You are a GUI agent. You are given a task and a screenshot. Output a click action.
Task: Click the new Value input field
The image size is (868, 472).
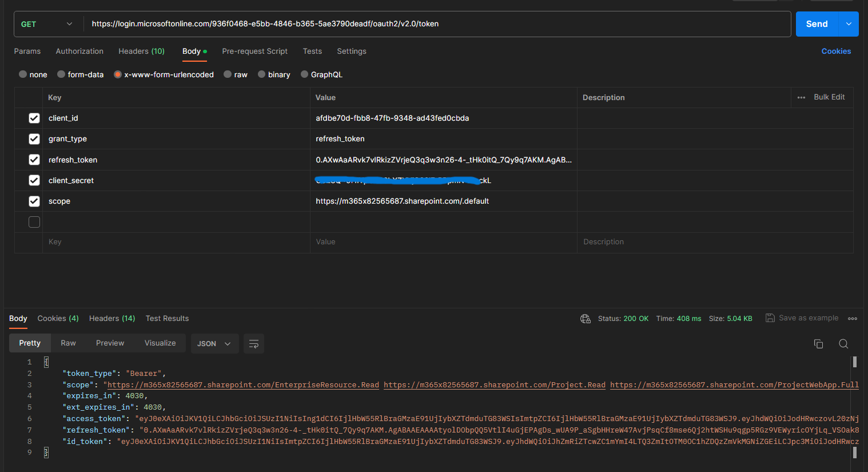pos(444,243)
